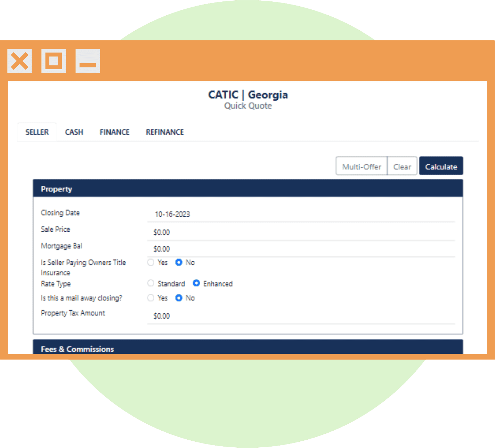Click the Property section header
This screenshot has width=495, height=448.
(248, 189)
